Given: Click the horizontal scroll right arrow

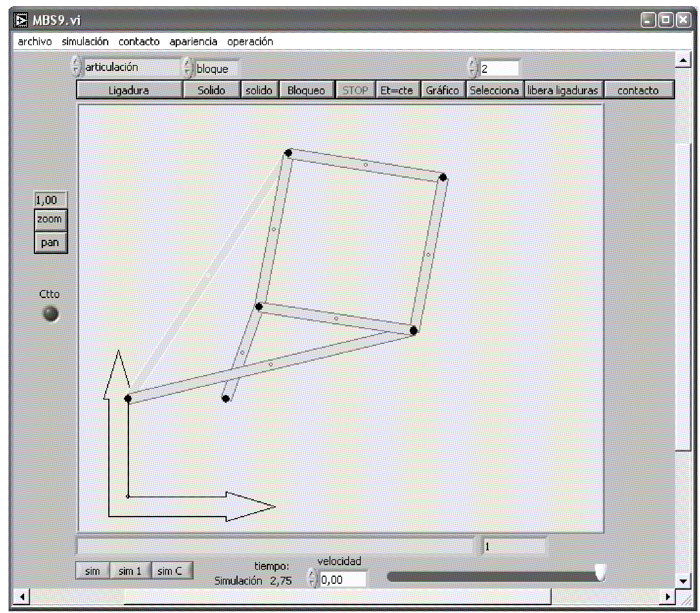Looking at the screenshot, I should 668,596.
